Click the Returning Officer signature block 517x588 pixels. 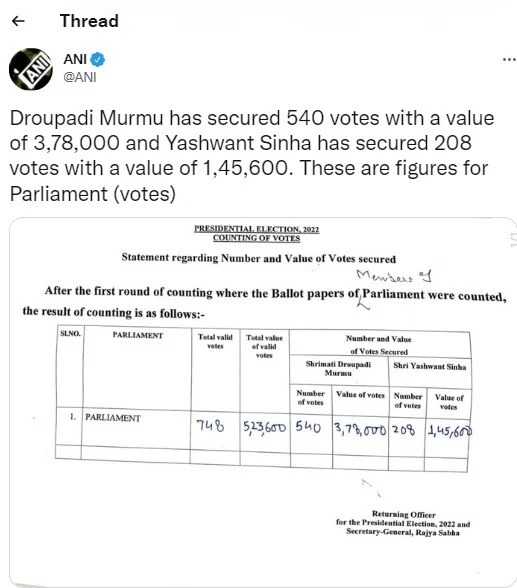403,523
